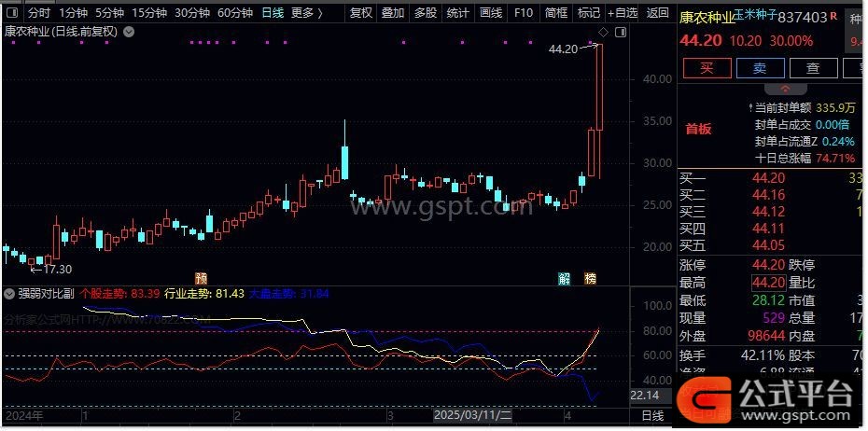The image size is (868, 431).
Task: Expand the 康农种业 chart title dropdown
Action: click(x=129, y=32)
